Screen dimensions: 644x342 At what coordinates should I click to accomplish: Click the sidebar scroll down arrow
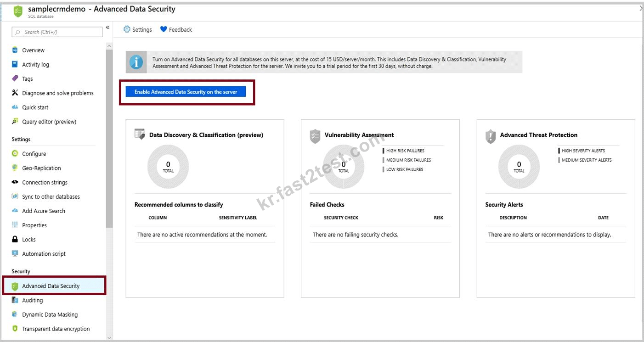click(x=109, y=337)
